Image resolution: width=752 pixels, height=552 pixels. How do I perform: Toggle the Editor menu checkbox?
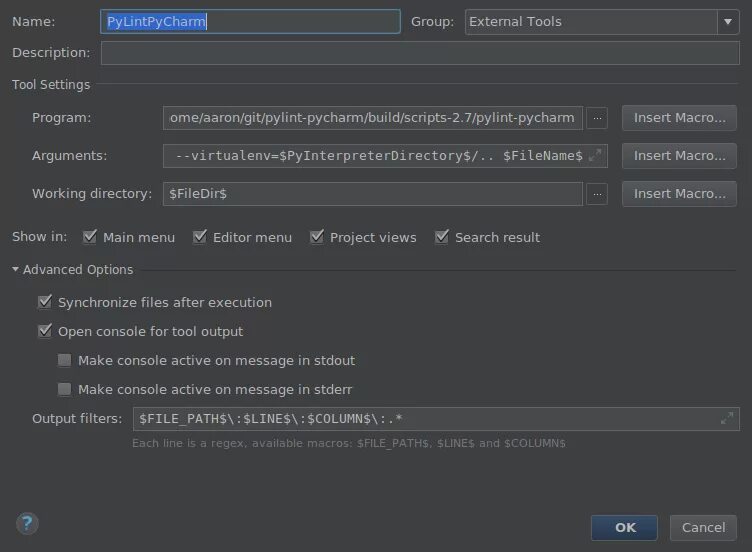(x=200, y=237)
